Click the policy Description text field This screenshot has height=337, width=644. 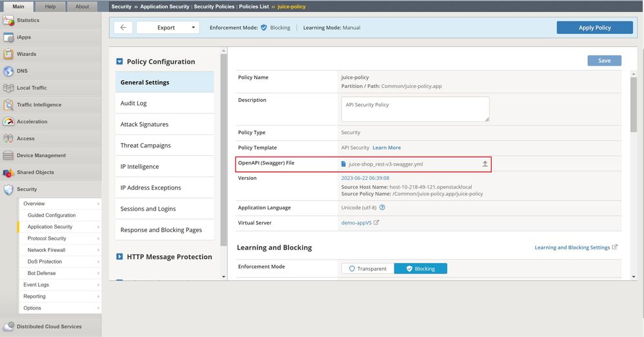coord(415,109)
